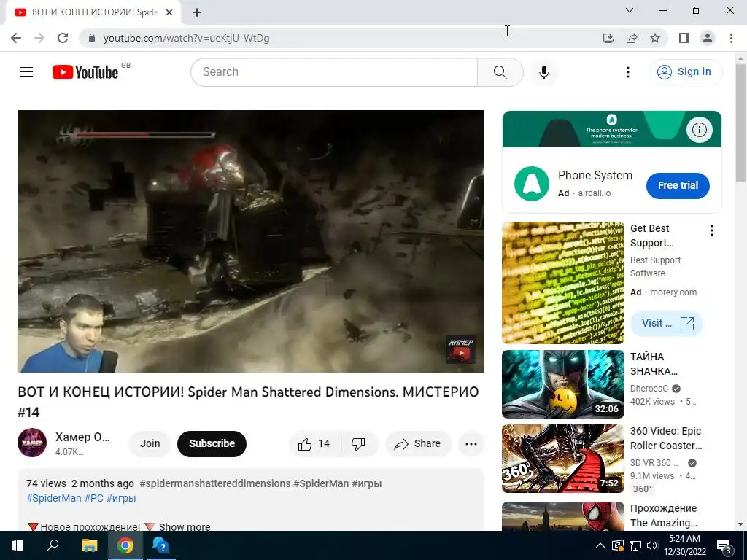Click the Хамер watermark in video
The image size is (747, 560).
(x=461, y=349)
